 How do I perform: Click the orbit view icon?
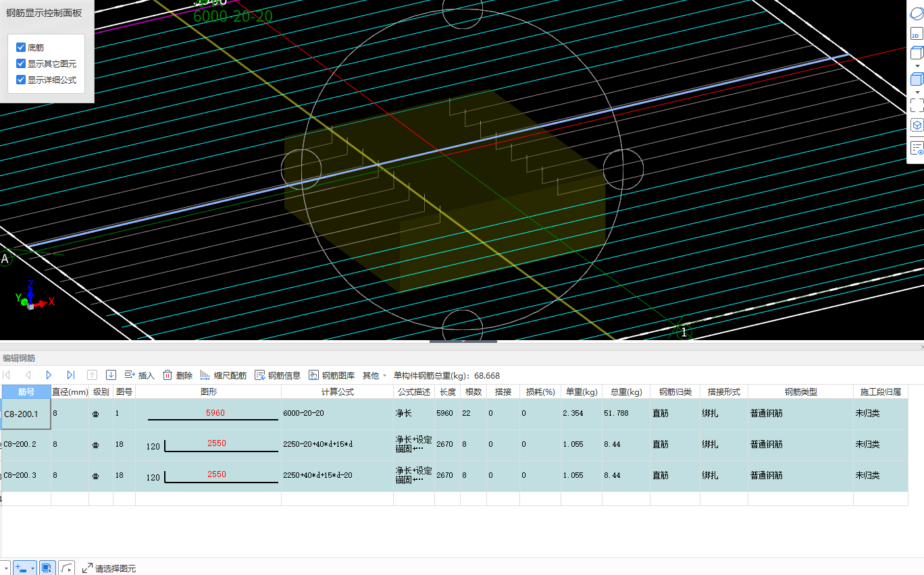pyautogui.click(x=917, y=12)
